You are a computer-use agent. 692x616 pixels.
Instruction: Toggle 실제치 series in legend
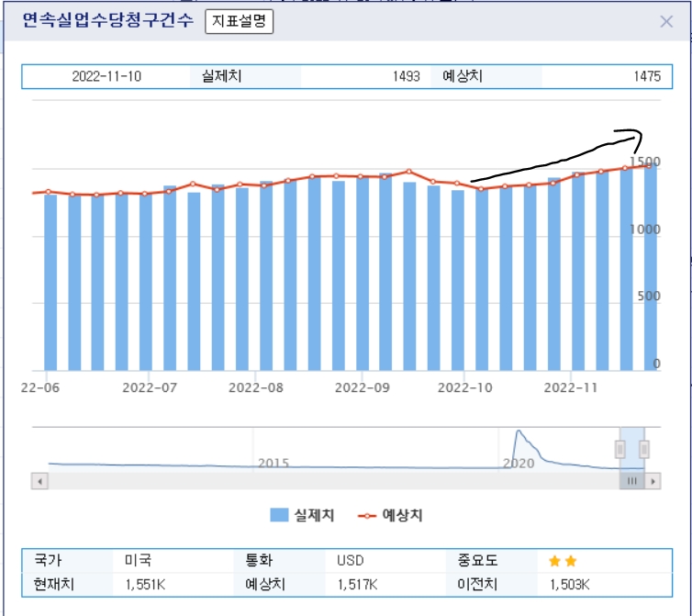[x=302, y=515]
